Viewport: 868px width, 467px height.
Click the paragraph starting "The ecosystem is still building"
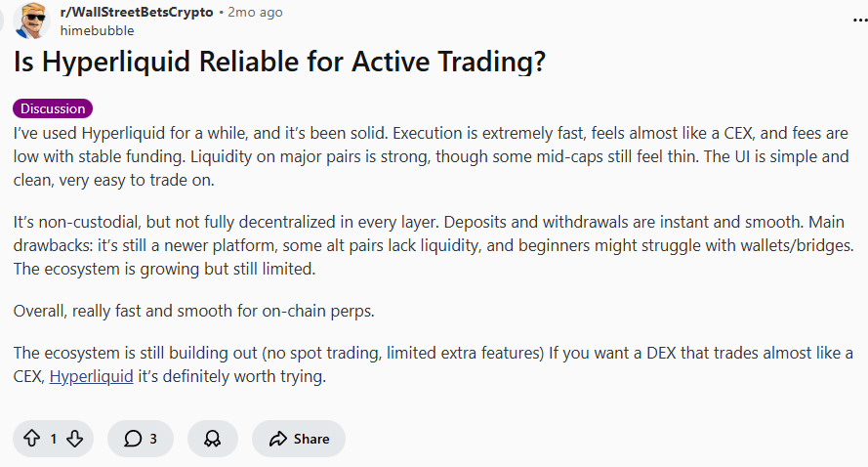(431, 363)
